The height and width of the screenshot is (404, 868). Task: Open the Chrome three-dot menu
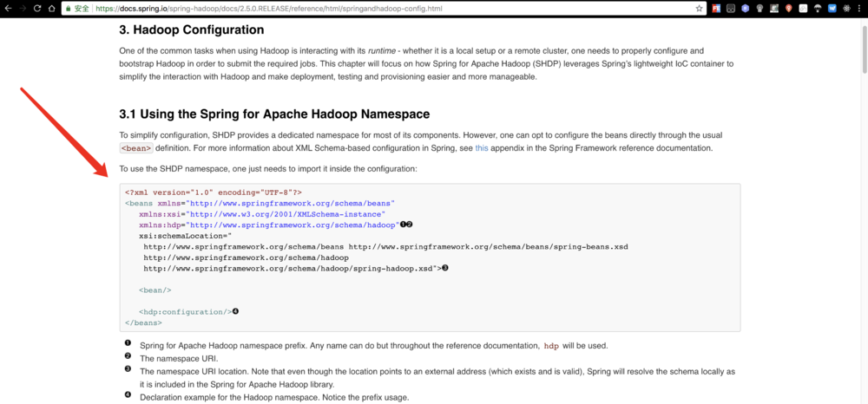tap(859, 8)
